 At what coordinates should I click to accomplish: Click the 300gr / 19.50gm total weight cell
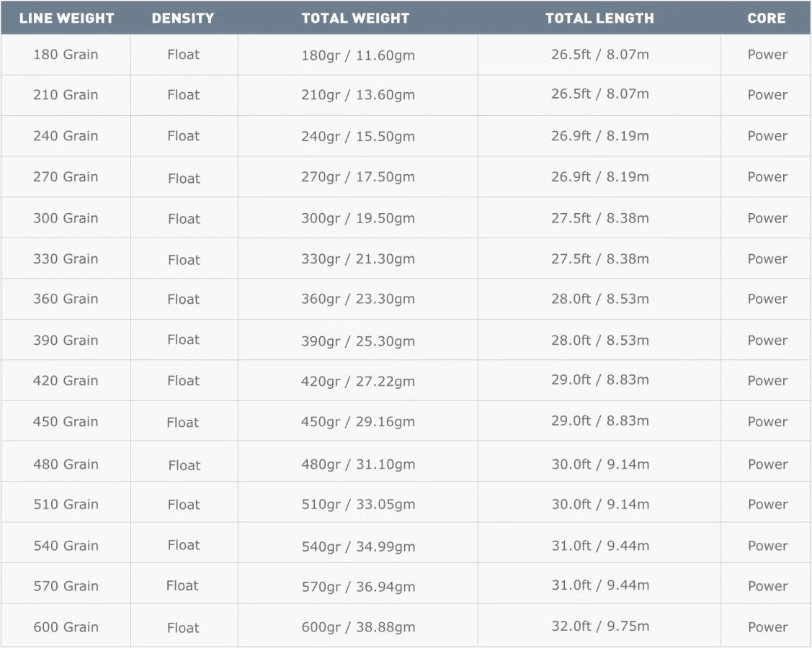[x=358, y=219]
